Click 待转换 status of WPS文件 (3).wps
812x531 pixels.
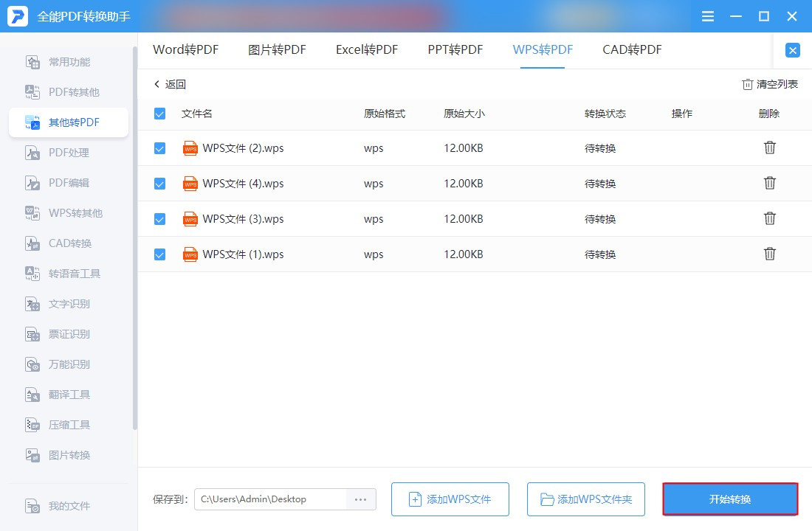pyautogui.click(x=599, y=220)
